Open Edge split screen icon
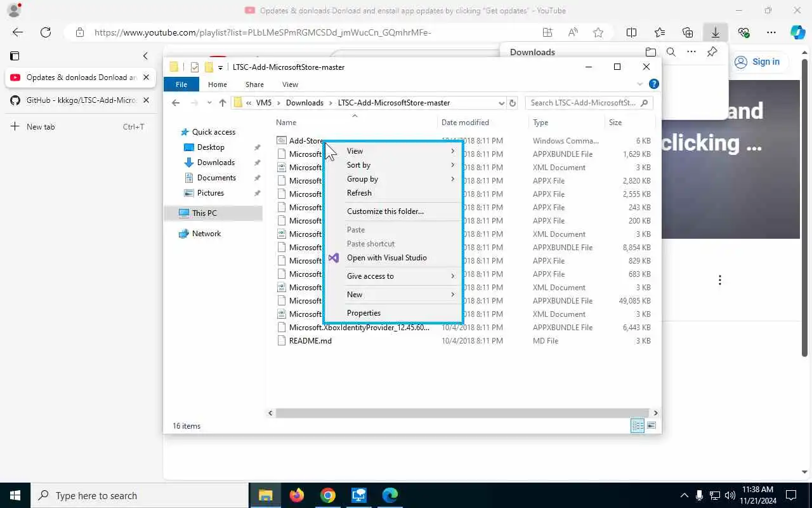Viewport: 812px width, 508px height. pos(631,32)
